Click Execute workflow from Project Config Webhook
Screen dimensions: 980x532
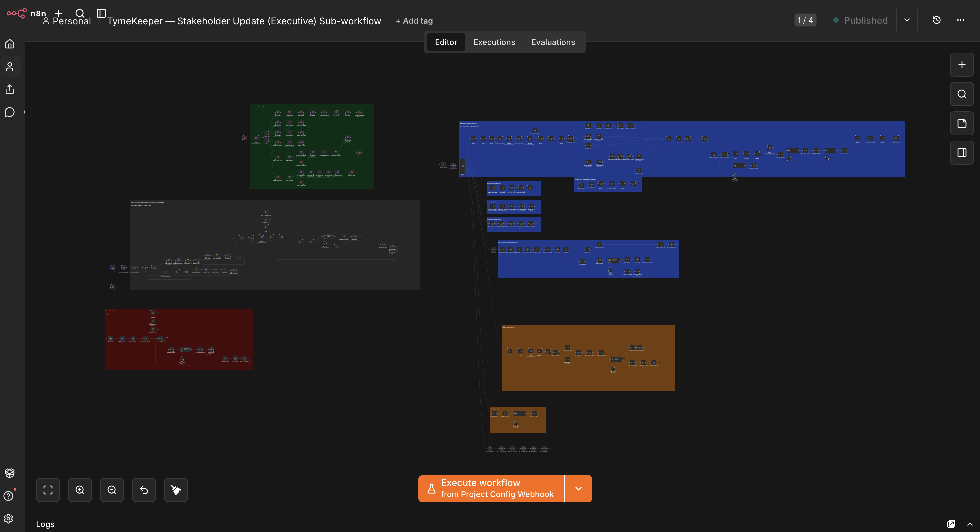pos(491,488)
